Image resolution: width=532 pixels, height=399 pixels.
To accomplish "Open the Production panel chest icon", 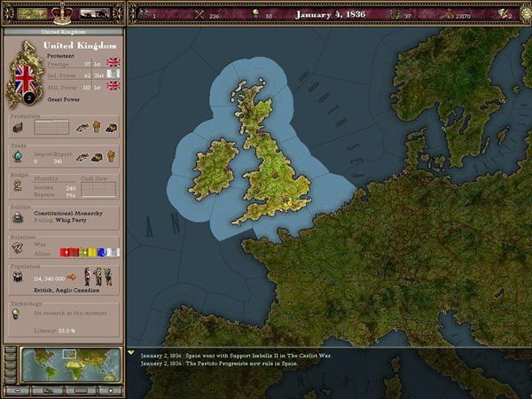I will 17,128.
